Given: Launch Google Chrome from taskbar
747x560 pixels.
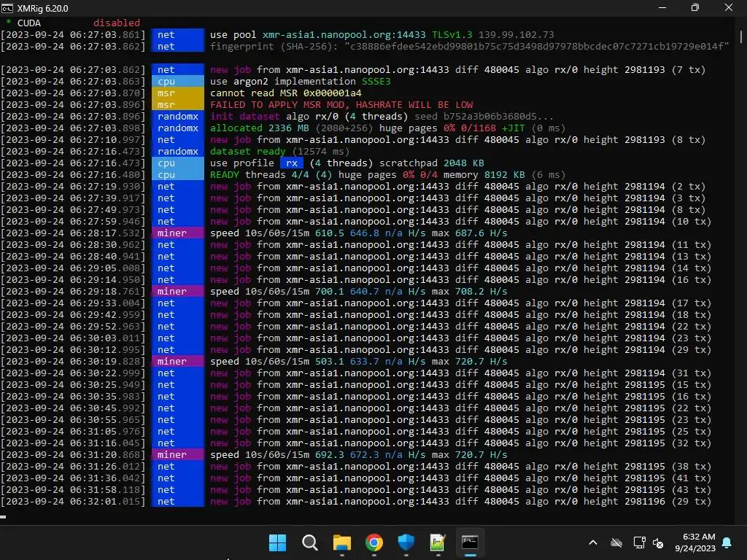Looking at the screenshot, I should click(374, 542).
